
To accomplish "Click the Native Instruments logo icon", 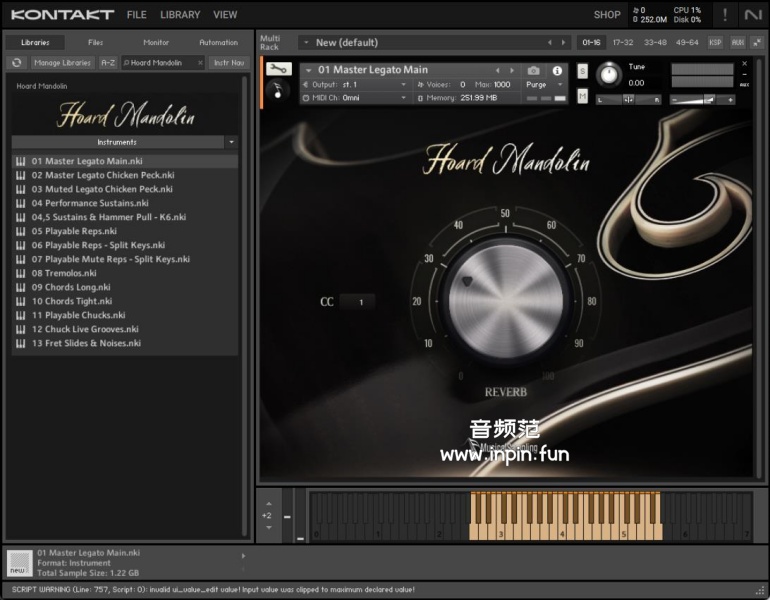I will [x=752, y=15].
